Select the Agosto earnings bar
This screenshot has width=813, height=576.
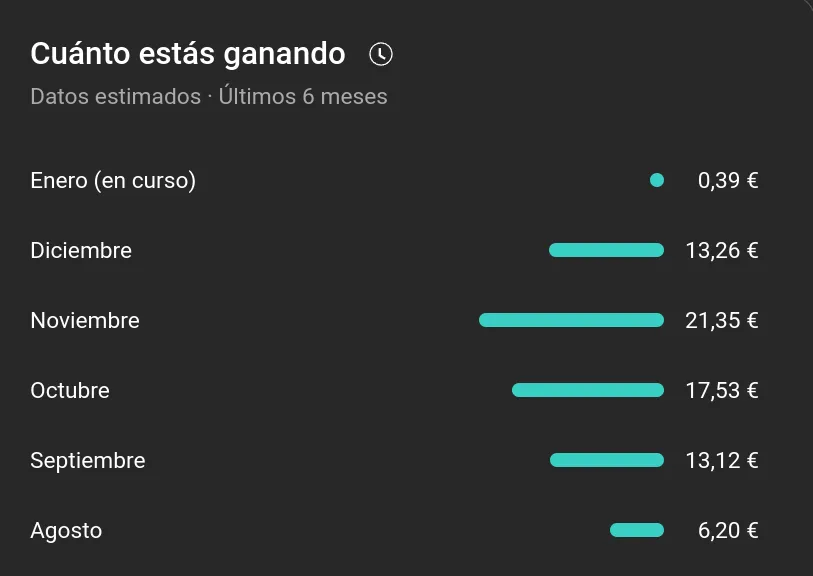click(x=637, y=530)
